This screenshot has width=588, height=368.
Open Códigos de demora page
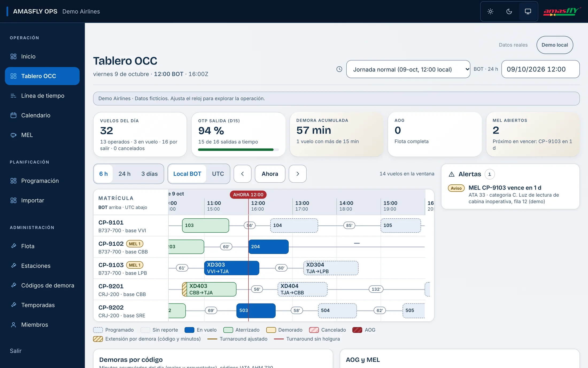(x=42, y=285)
